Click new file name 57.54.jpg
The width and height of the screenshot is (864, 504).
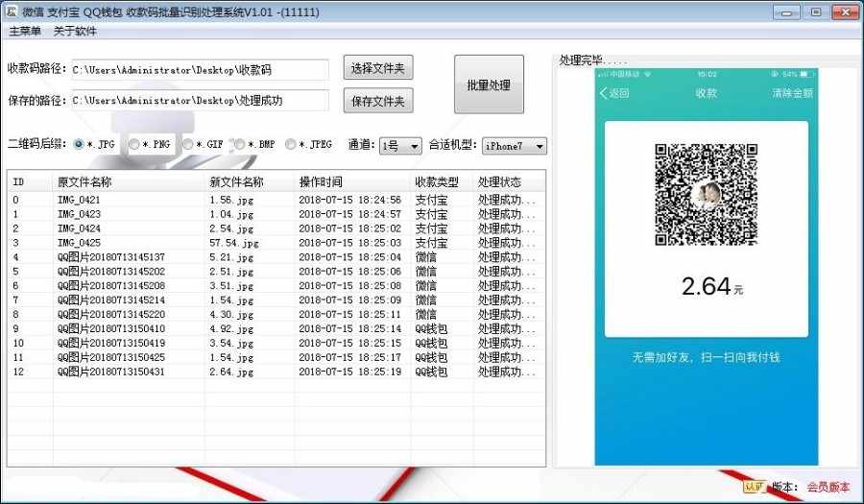233,243
